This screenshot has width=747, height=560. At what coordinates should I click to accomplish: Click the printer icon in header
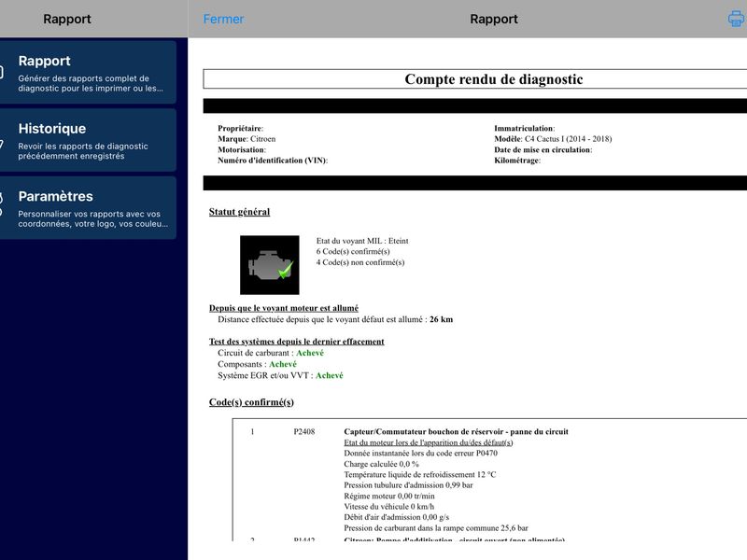pos(737,19)
